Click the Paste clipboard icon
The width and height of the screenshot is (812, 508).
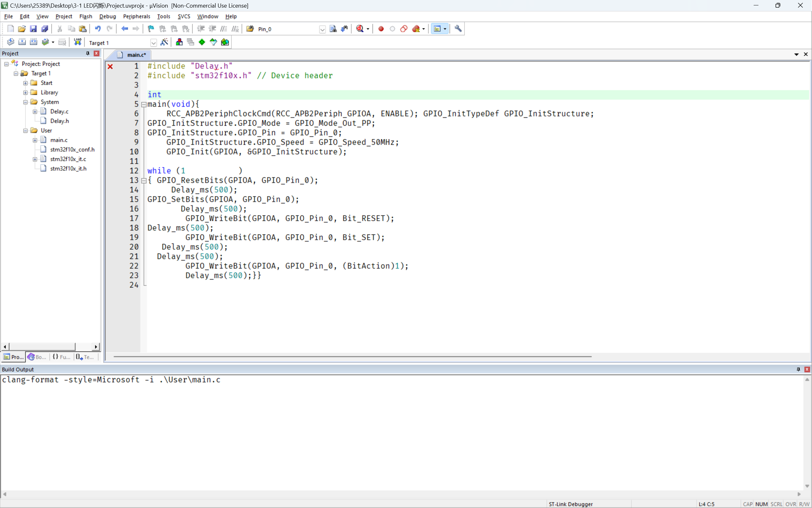(x=82, y=29)
